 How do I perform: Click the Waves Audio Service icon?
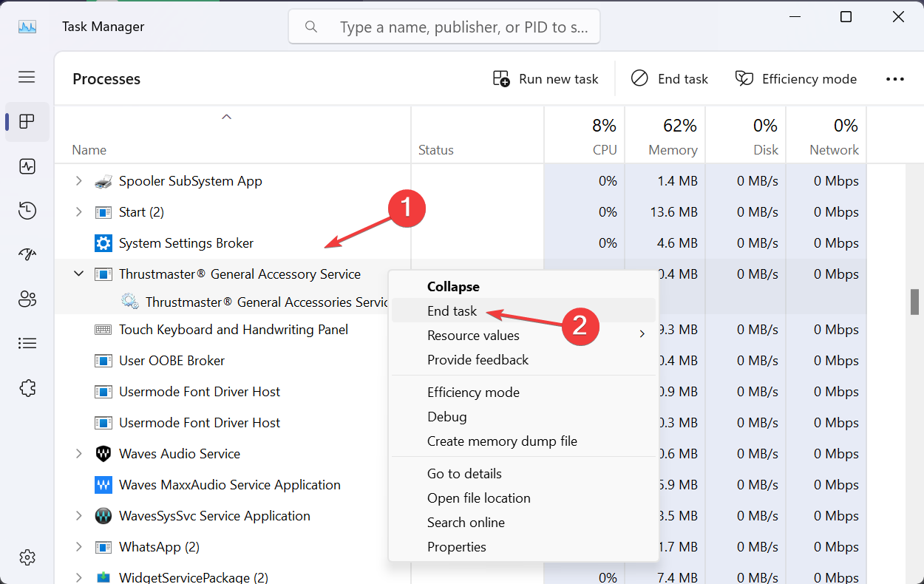click(103, 454)
